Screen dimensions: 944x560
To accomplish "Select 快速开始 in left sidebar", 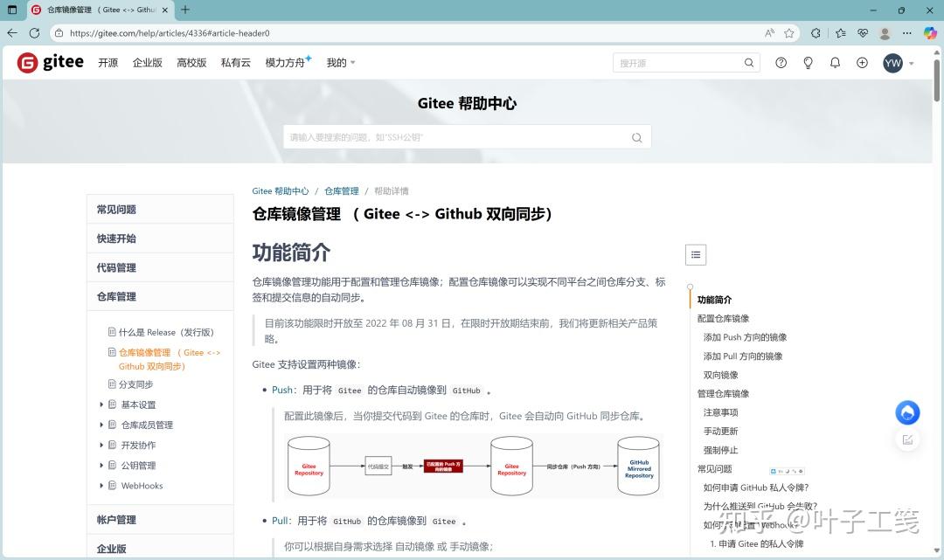I will [x=160, y=239].
